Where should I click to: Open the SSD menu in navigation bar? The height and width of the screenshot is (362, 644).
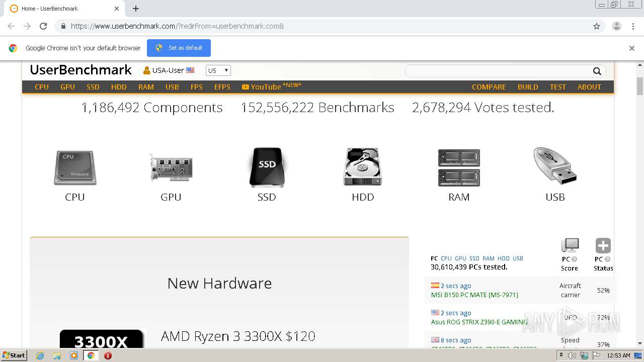click(x=93, y=87)
